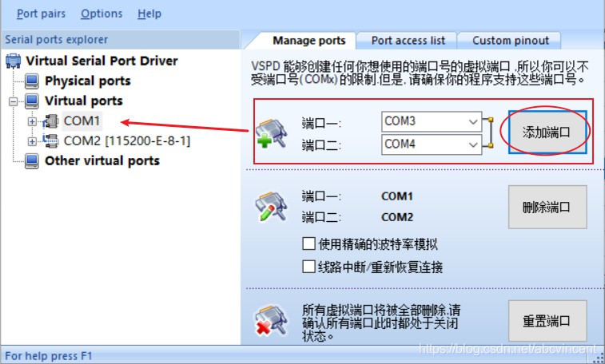This screenshot has width=605, height=364.
Task: Select COM2 [115200-E-8-1] tree entry
Action: point(127,141)
